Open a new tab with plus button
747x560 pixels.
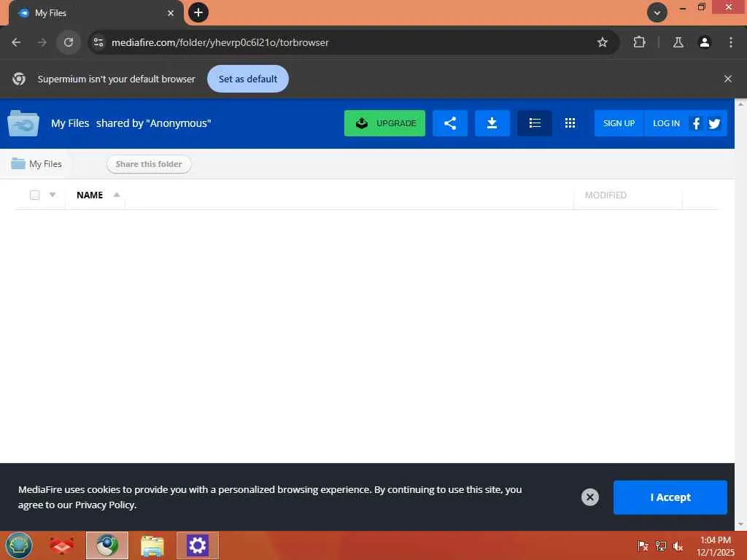click(198, 12)
